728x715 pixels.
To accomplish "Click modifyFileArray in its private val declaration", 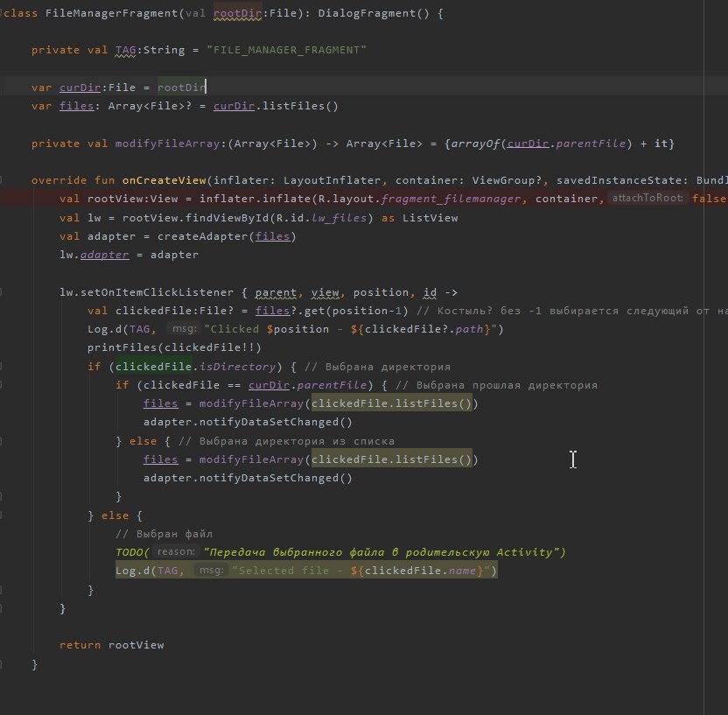I will pos(167,144).
